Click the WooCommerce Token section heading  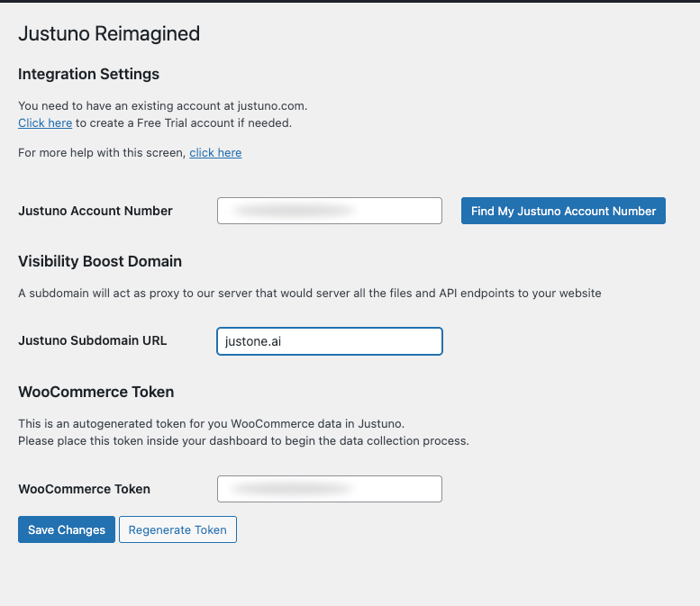pos(95,392)
